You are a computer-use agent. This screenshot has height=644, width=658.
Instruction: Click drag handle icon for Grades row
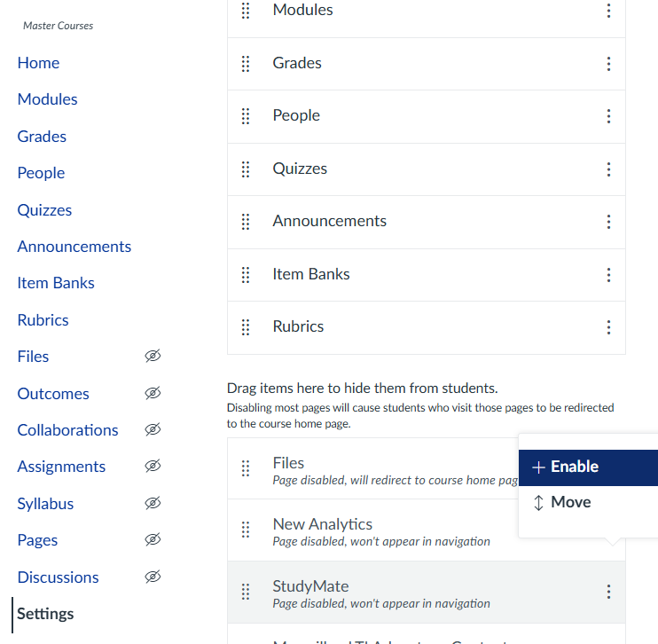pyautogui.click(x=246, y=64)
